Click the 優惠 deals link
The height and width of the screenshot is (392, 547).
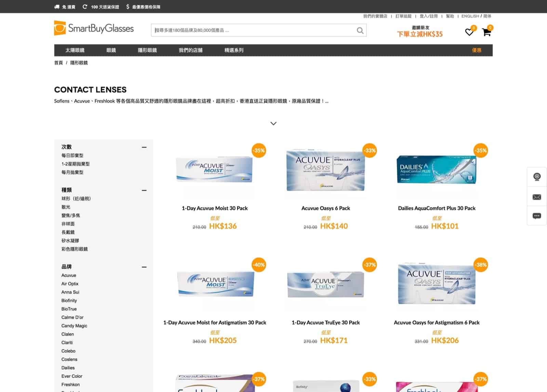point(477,50)
